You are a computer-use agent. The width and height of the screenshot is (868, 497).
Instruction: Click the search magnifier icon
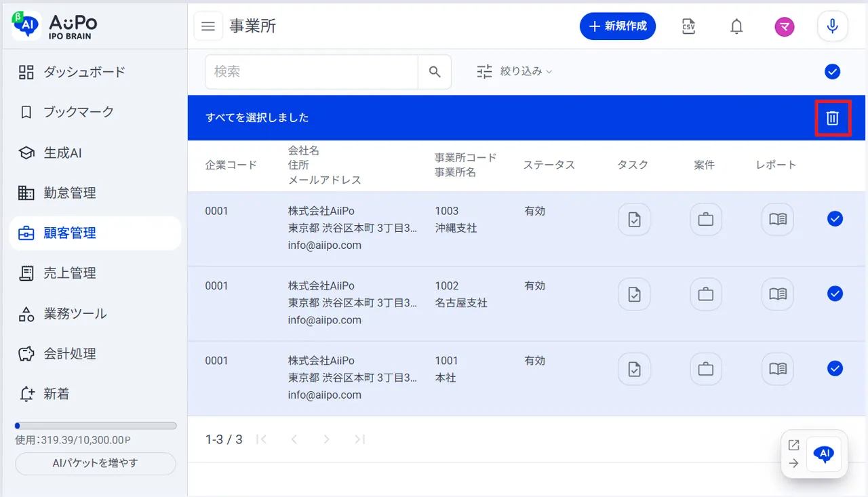[435, 72]
